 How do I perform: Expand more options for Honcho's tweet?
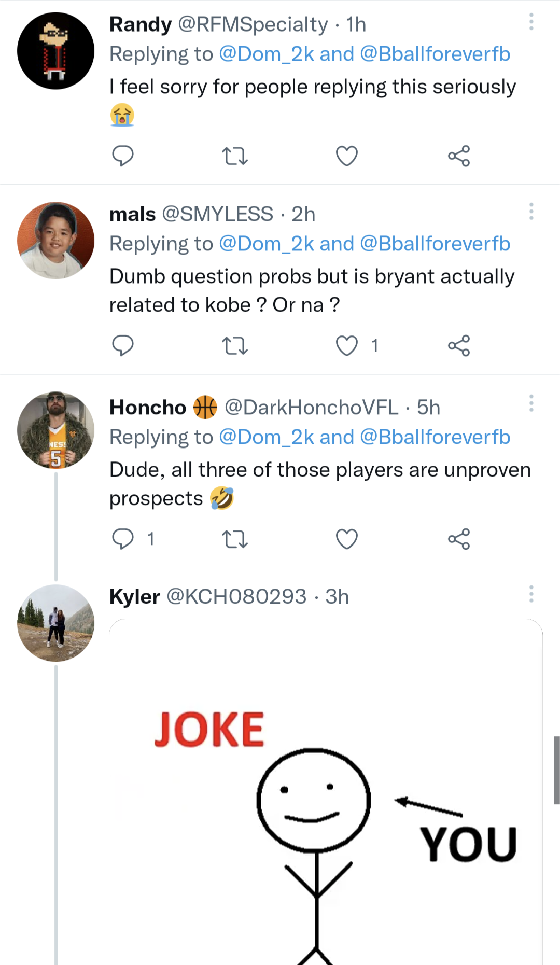pyautogui.click(x=531, y=403)
